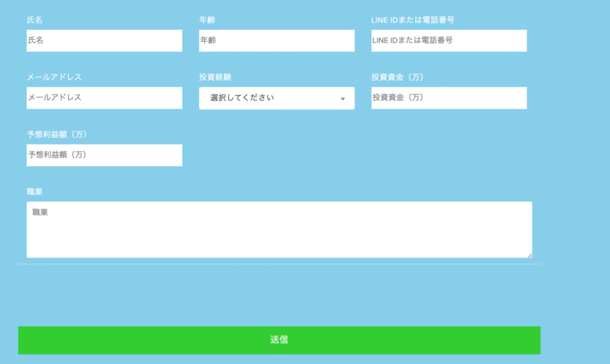Screen dimensions: 610x364
Task: Click the dropdown arrow beside 選択してください
Action: (x=343, y=98)
